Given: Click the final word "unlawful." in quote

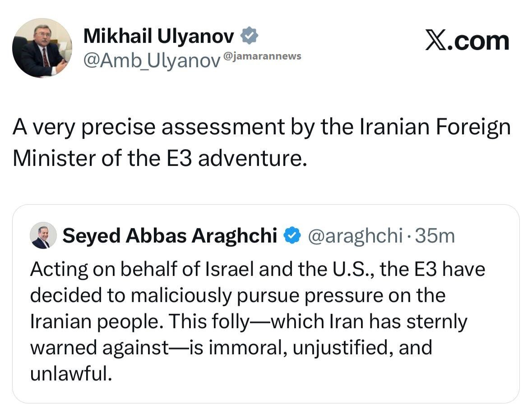Looking at the screenshot, I should (71, 374).
